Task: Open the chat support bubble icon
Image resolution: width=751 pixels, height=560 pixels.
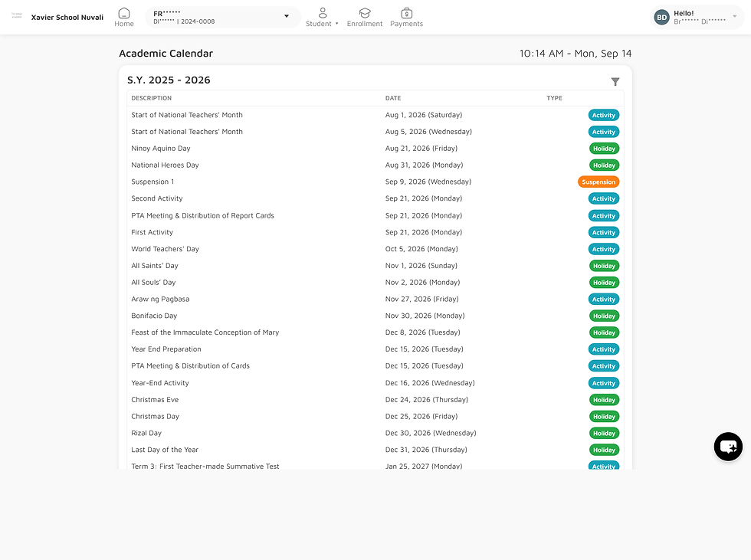Action: [x=728, y=447]
